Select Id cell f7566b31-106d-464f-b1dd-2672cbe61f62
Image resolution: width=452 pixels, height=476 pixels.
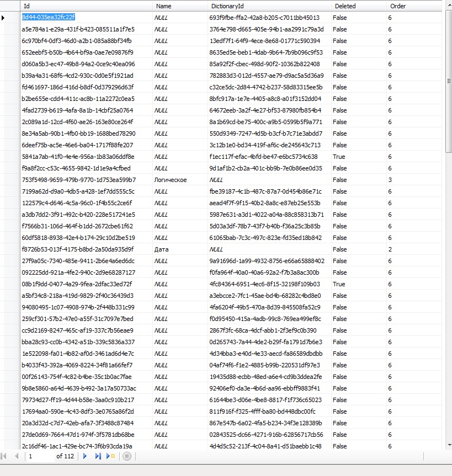coord(86,226)
